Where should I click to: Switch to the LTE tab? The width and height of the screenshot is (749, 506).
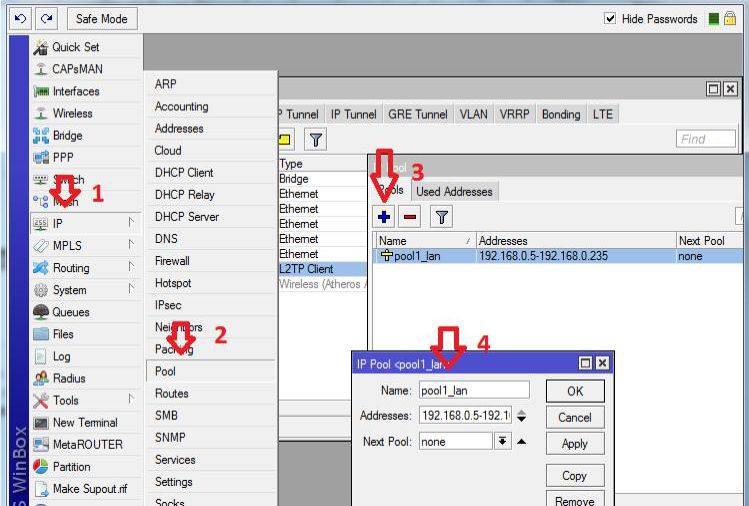[602, 114]
